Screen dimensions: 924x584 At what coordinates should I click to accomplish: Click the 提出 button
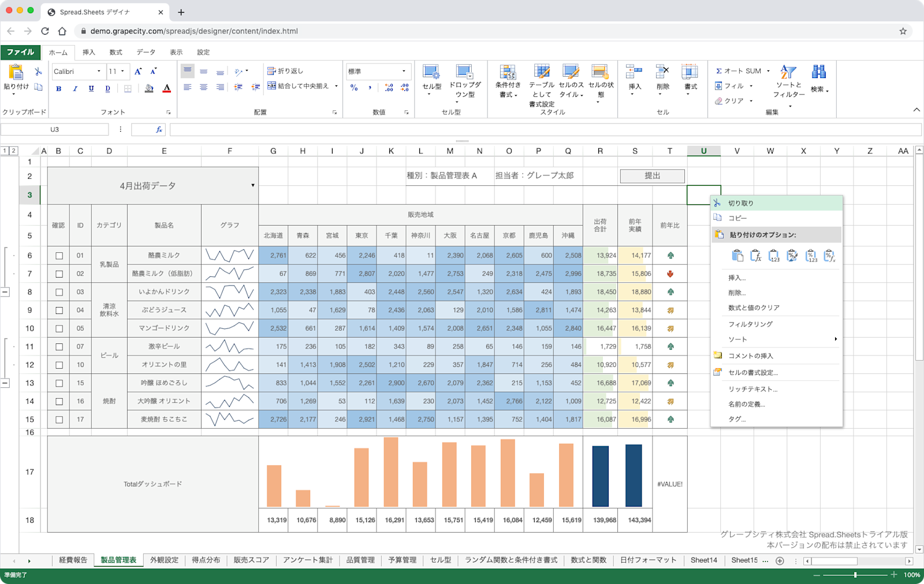[x=653, y=176]
